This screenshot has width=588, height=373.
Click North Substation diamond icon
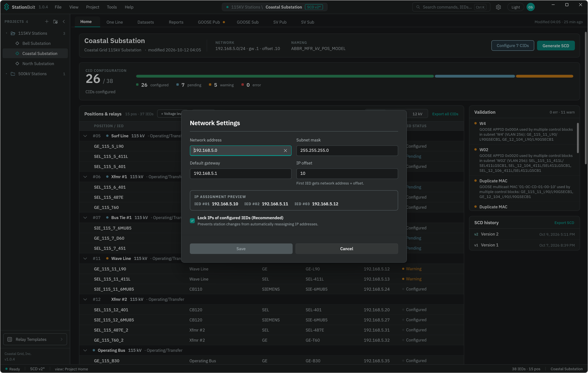tap(17, 63)
